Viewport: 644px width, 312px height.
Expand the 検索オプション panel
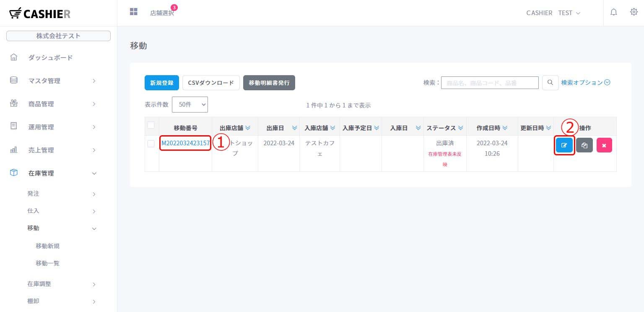(586, 83)
